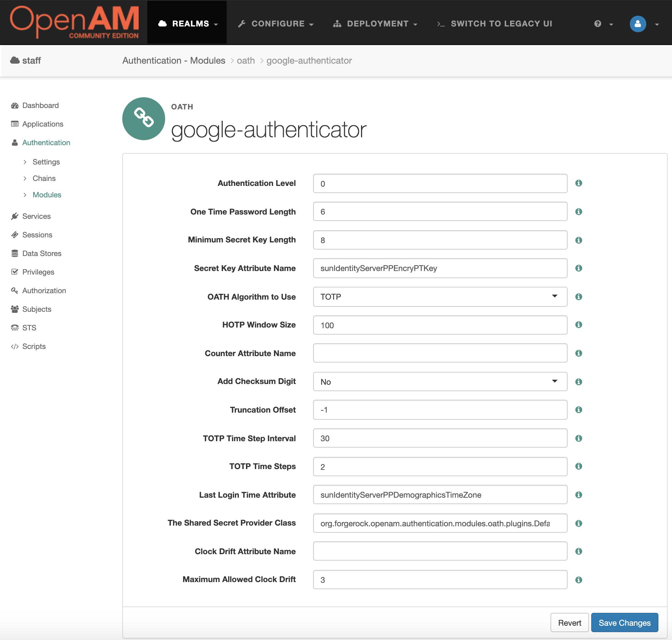Click the info icon for Shared Secret Provider Class
672x640 pixels.
(x=579, y=523)
